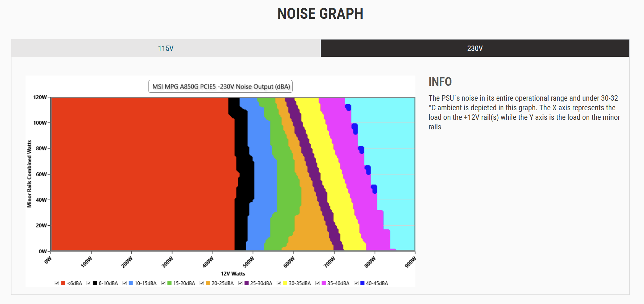The width and height of the screenshot is (644, 304).
Task: Click the green 15-20dBA legend swatch
Action: click(169, 283)
